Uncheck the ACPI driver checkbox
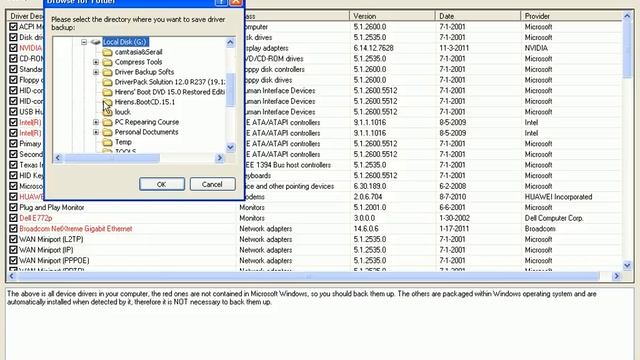 click(x=13, y=27)
